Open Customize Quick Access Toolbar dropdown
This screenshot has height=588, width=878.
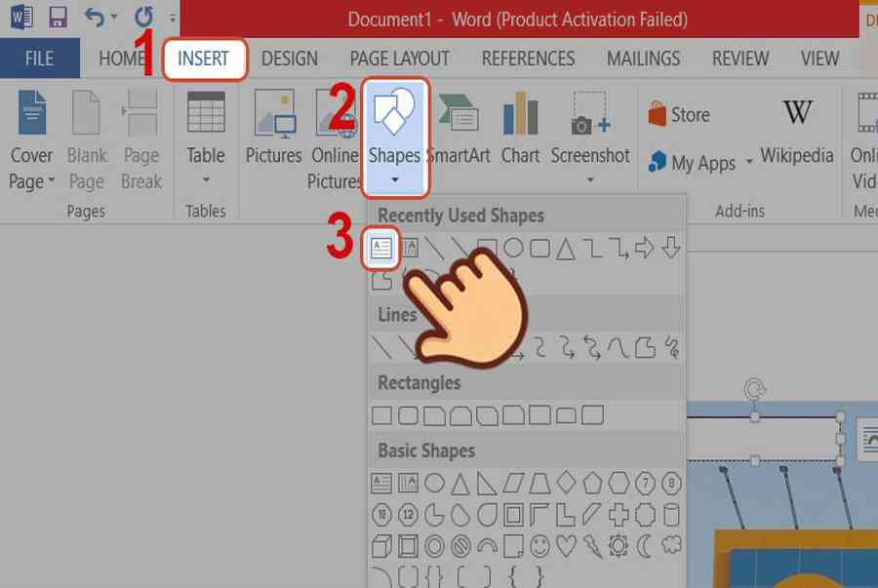[173, 18]
